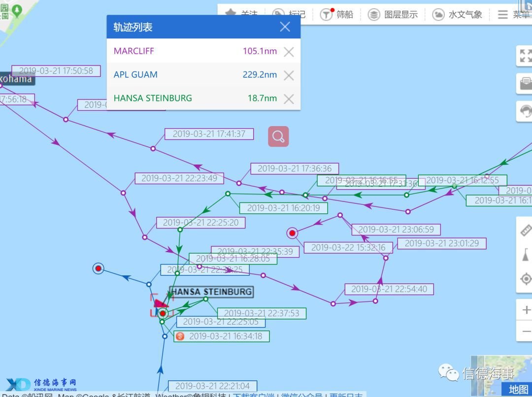The height and width of the screenshot is (397, 532).
Task: Click timestamp label 2019-03-21 17:50:58
Action: coord(56,70)
